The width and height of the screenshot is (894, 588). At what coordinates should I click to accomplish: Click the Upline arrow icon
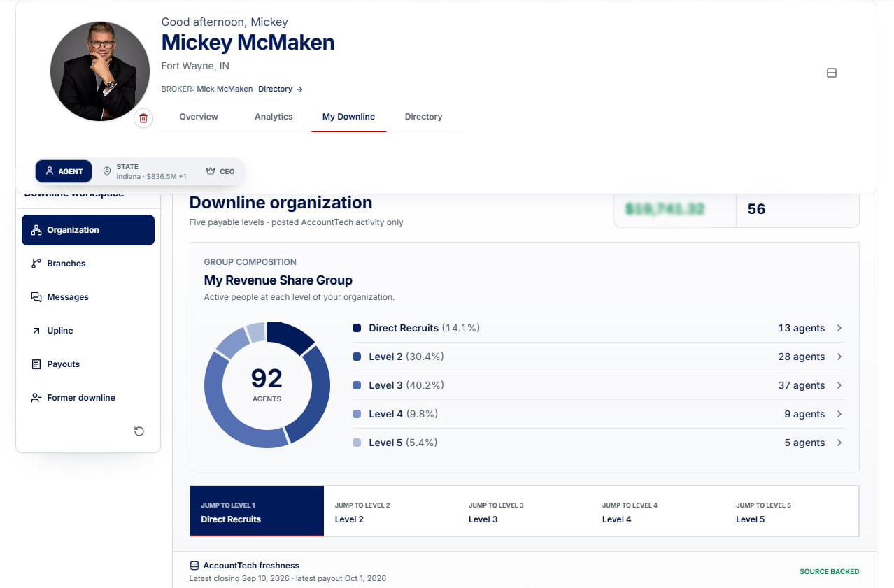(36, 331)
